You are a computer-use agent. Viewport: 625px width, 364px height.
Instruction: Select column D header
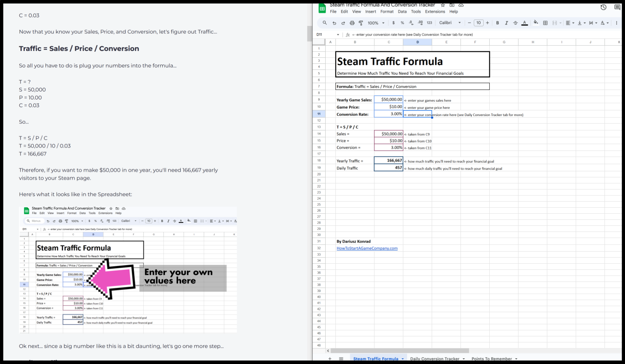(418, 42)
